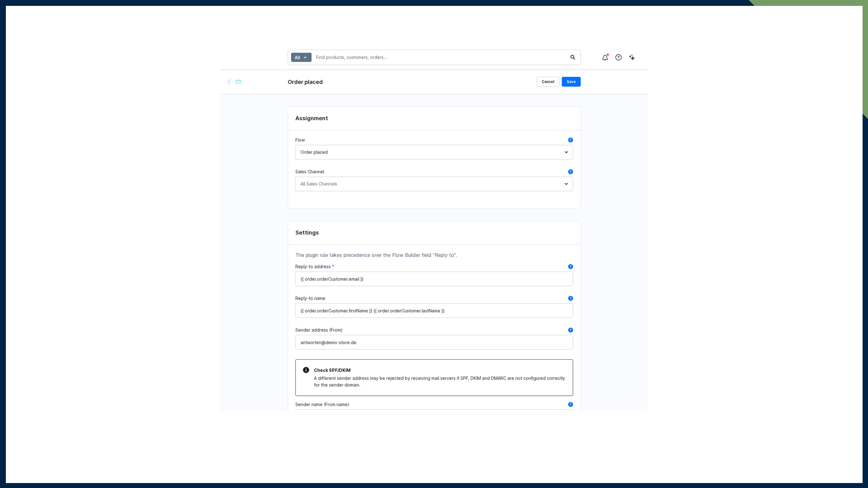
Task: Focus the Reply-to address input field
Action: (434, 279)
